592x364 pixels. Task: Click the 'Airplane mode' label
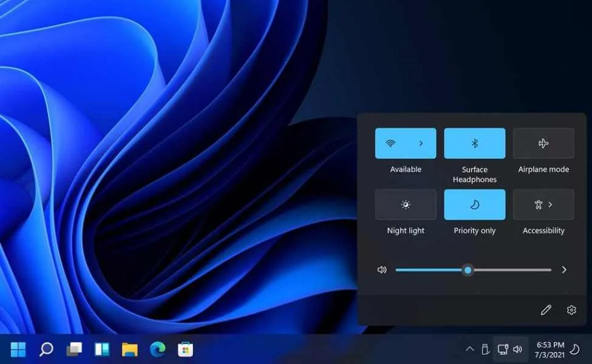543,169
